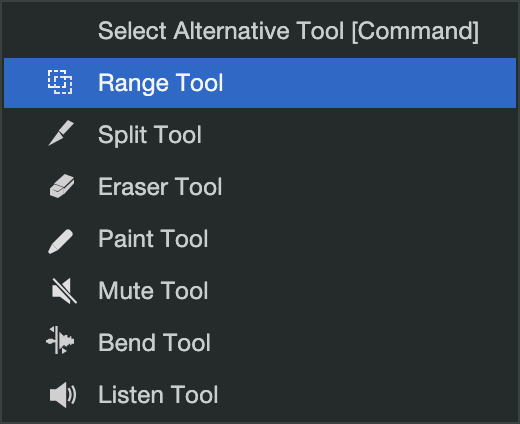Click the Bend Tool waveform icon
The image size is (520, 424).
point(60,340)
